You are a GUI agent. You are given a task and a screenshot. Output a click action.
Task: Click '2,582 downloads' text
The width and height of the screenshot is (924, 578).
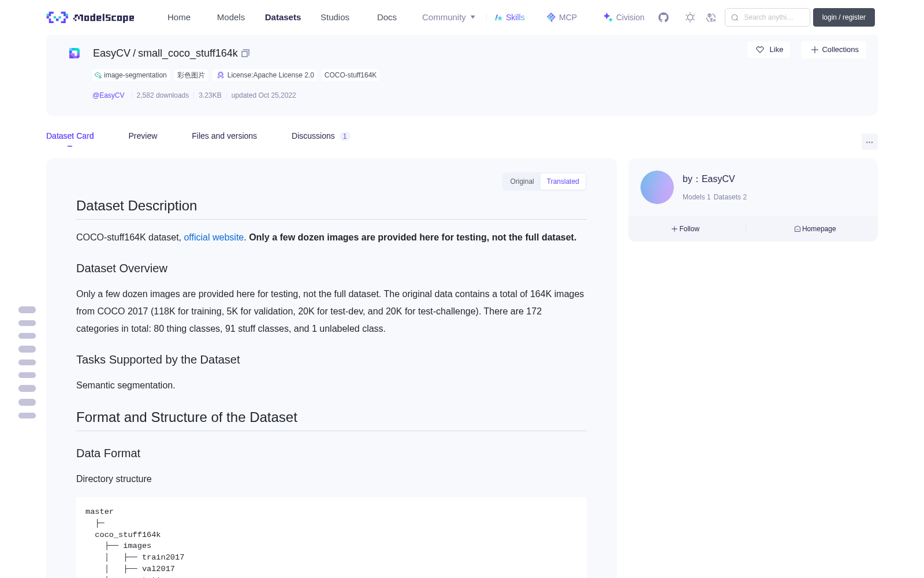tap(162, 95)
